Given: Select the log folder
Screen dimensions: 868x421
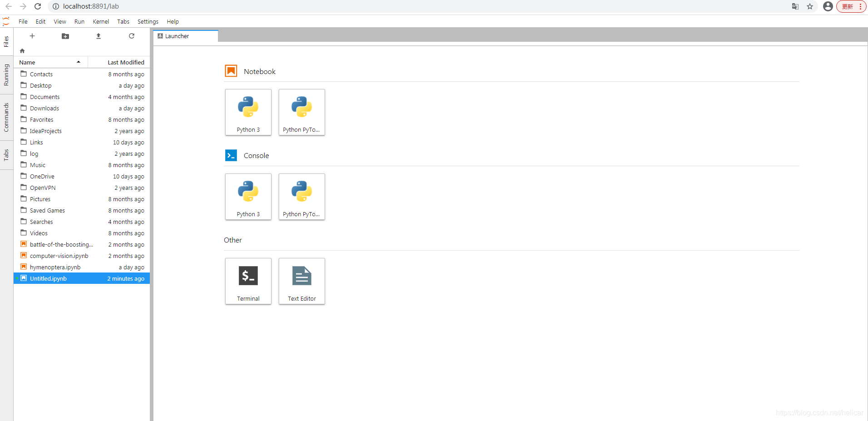Looking at the screenshot, I should point(82,154).
